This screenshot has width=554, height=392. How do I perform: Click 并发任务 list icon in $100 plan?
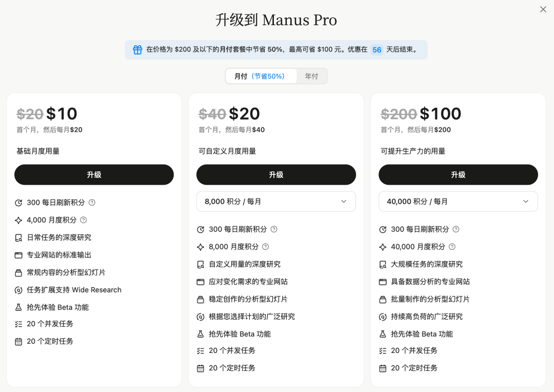pyautogui.click(x=383, y=351)
